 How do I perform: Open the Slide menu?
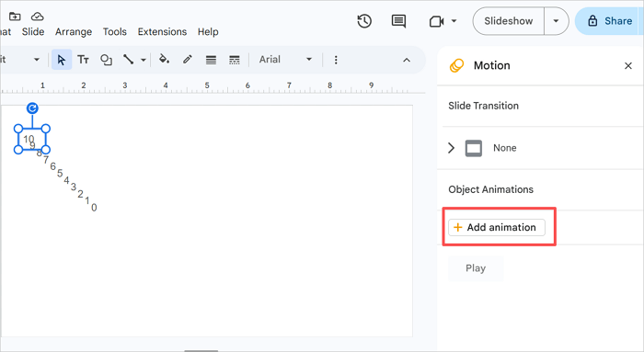[33, 31]
